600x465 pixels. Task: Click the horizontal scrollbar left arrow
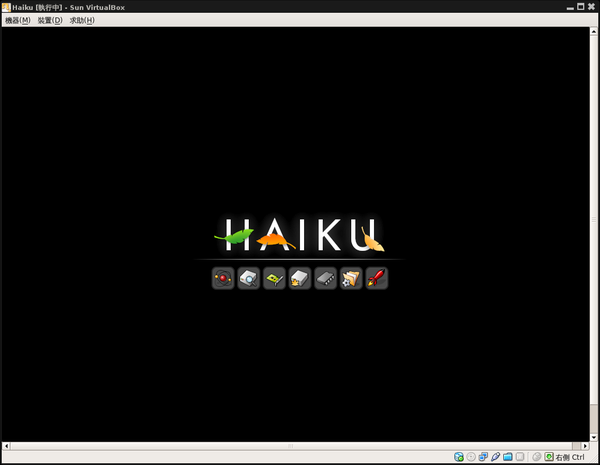tap(6, 446)
